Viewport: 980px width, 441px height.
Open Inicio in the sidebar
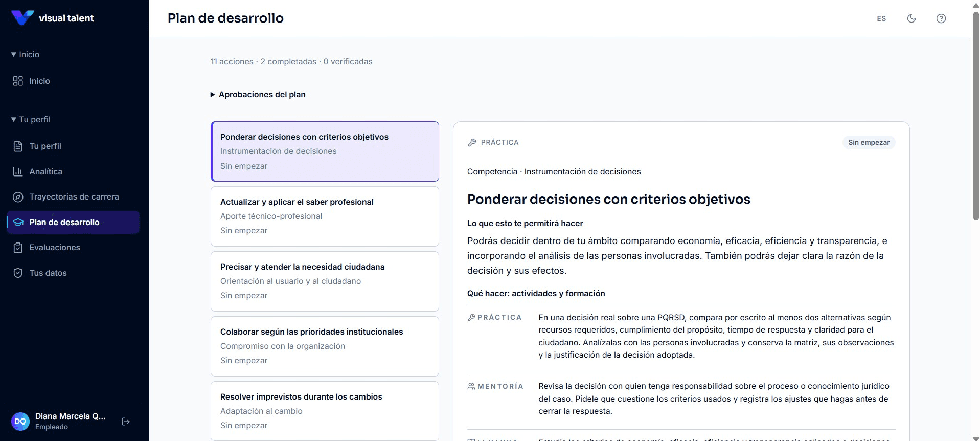[x=73, y=81]
